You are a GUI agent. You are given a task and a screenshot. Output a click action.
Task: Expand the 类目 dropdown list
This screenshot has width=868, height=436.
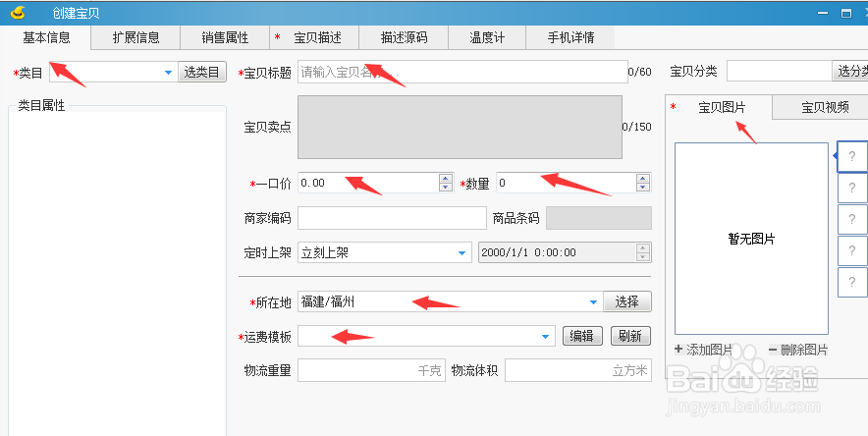[x=168, y=72]
